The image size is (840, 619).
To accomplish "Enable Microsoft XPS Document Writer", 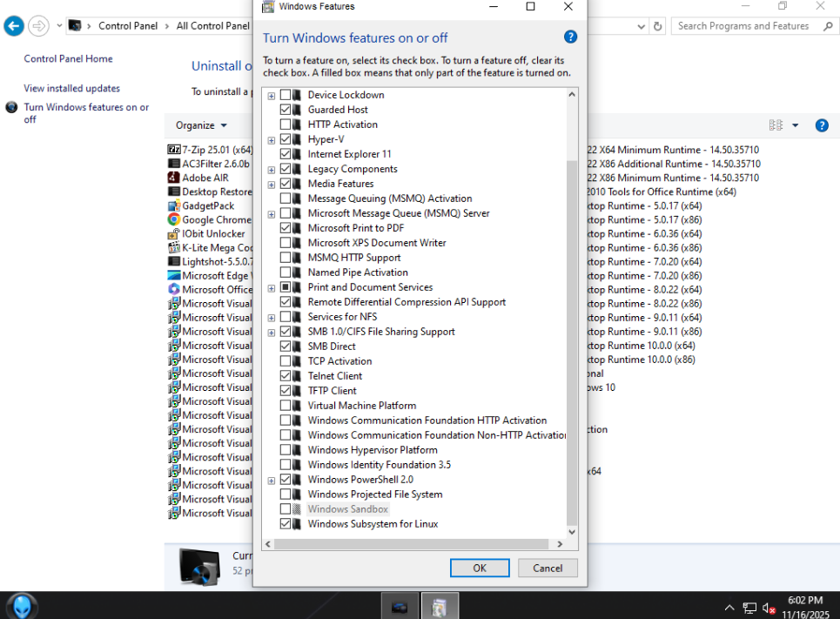I will pyautogui.click(x=286, y=243).
